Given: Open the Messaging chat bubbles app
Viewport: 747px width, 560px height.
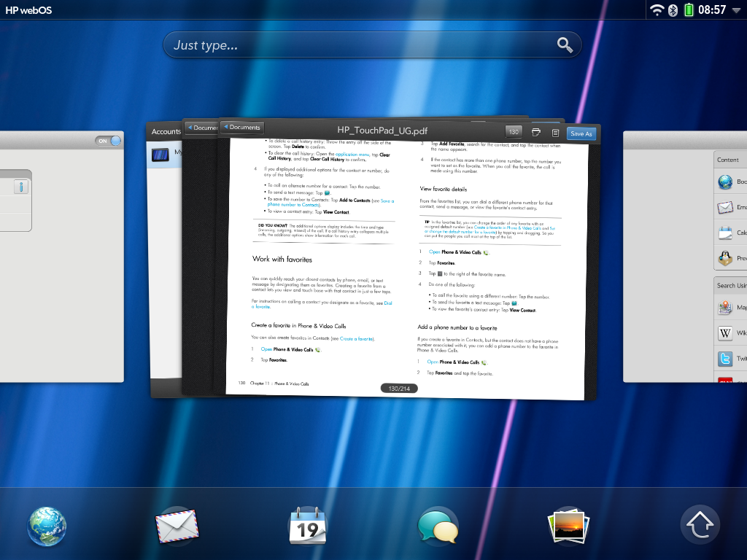Looking at the screenshot, I should point(438,526).
